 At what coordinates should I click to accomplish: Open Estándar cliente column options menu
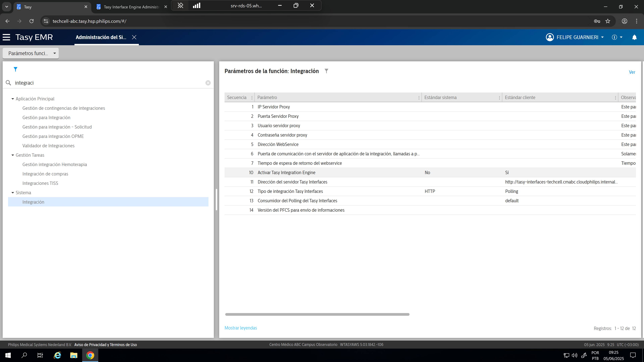point(615,98)
